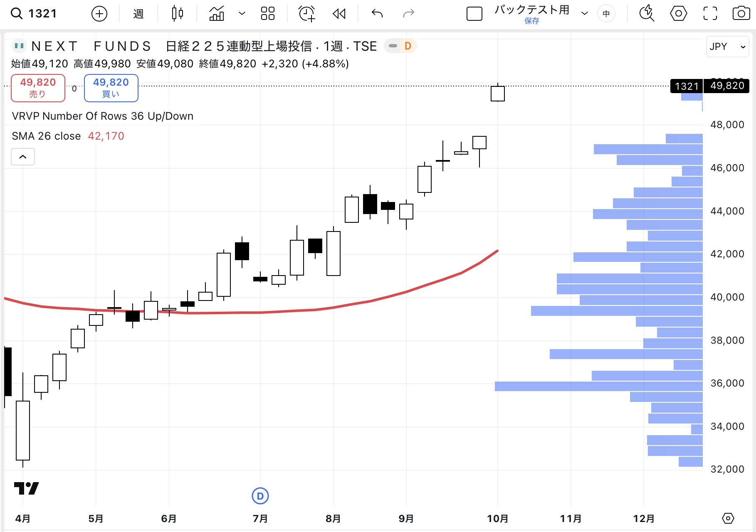
Task: Open chart settings hexagon icon
Action: 678,14
